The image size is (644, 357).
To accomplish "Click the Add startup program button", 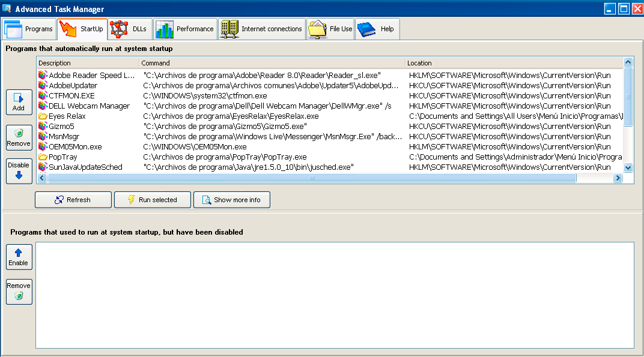I will click(19, 102).
